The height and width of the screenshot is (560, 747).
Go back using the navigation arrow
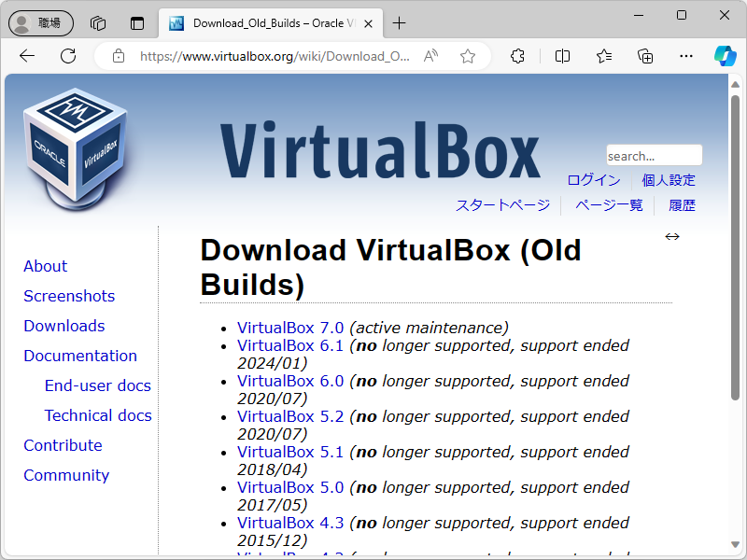point(26,56)
